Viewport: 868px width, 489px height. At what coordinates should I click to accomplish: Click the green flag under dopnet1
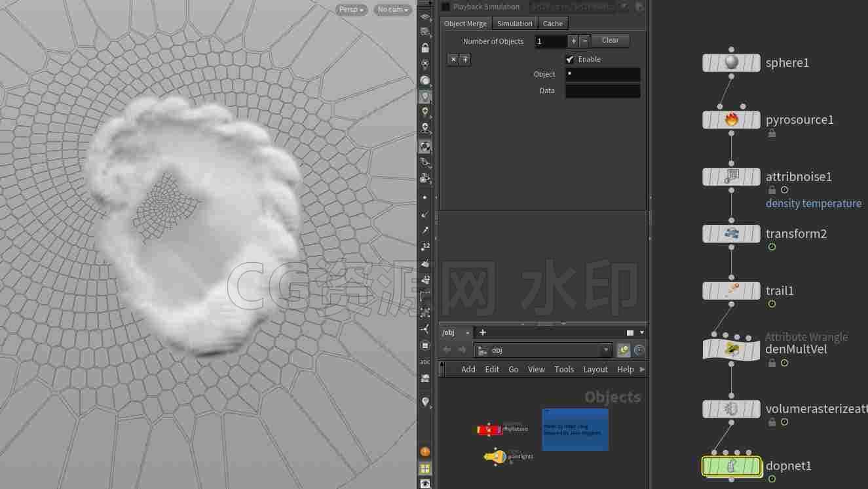[772, 479]
